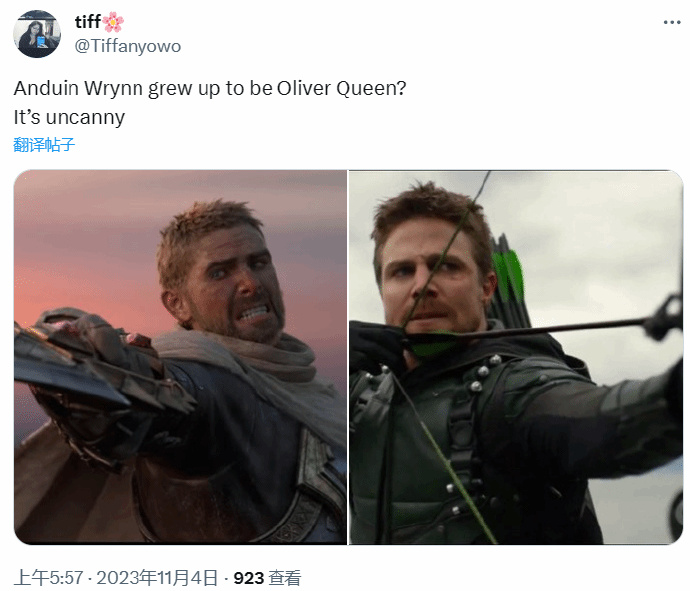This screenshot has width=690, height=591.
Task: Select the "It's uncanny" text line
Action: (69, 117)
